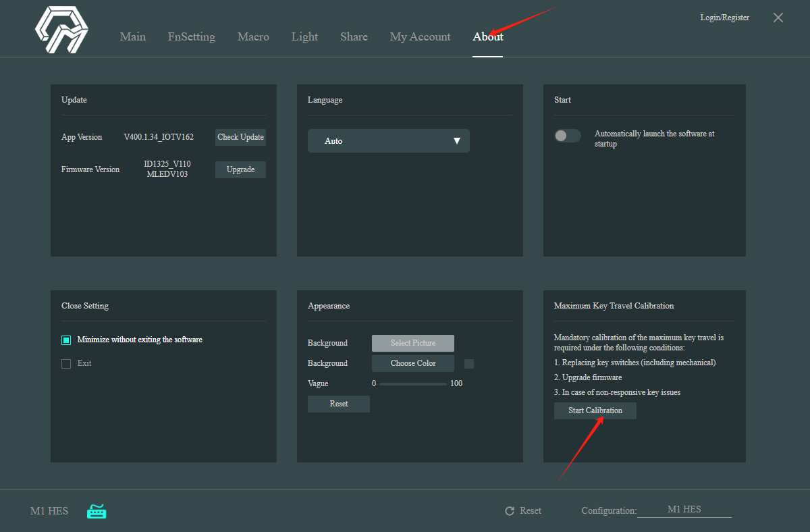Click the background color swatch square
Viewport: 810px width, 532px height.
(x=469, y=364)
